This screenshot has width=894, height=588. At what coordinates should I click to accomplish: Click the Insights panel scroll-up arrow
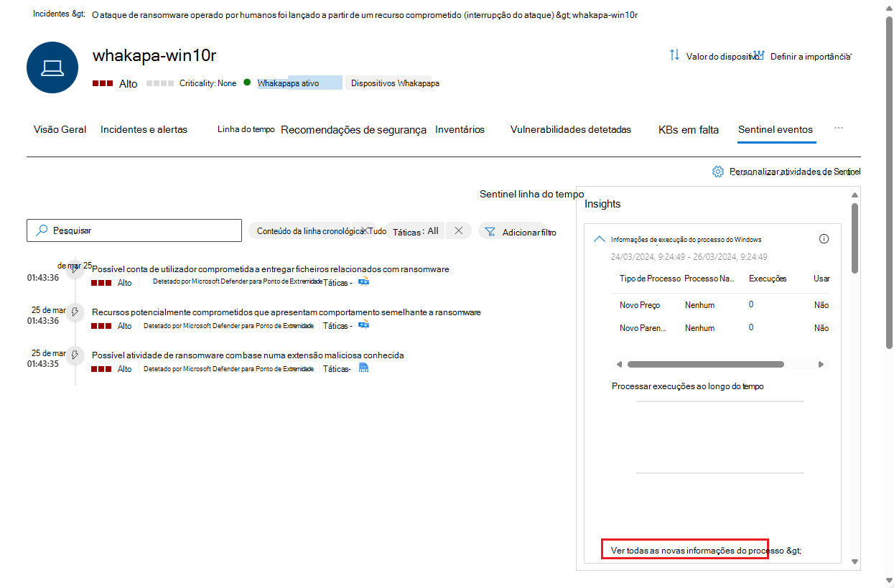(855, 195)
